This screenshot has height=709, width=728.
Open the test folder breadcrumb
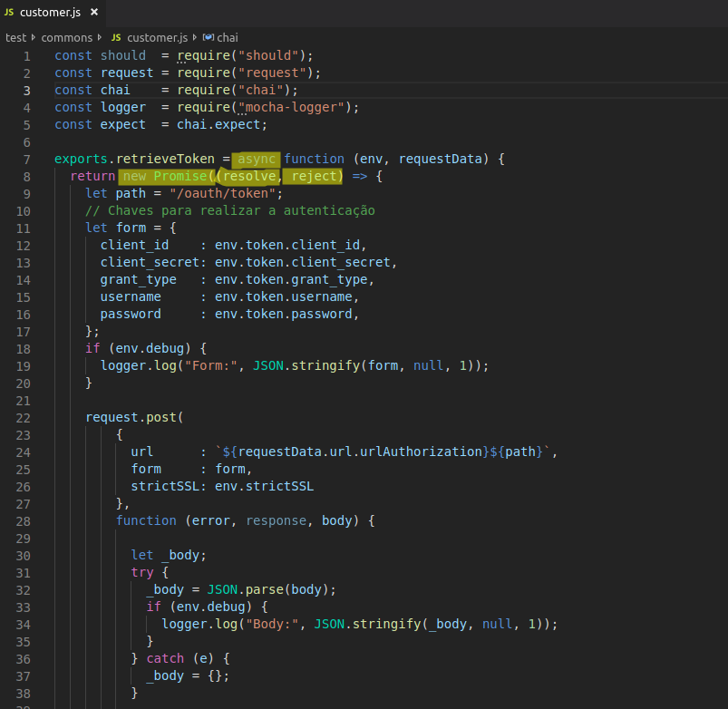15,37
